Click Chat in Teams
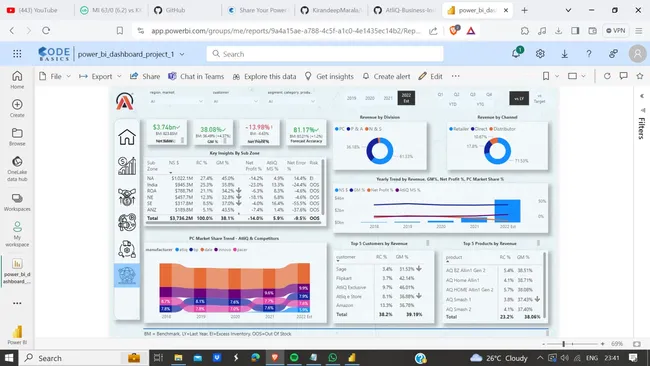 coord(196,76)
